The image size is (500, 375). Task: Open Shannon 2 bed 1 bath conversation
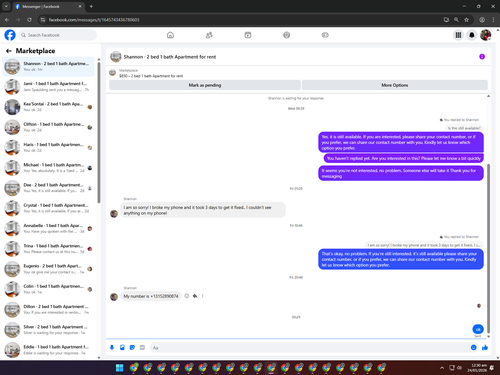(49, 67)
